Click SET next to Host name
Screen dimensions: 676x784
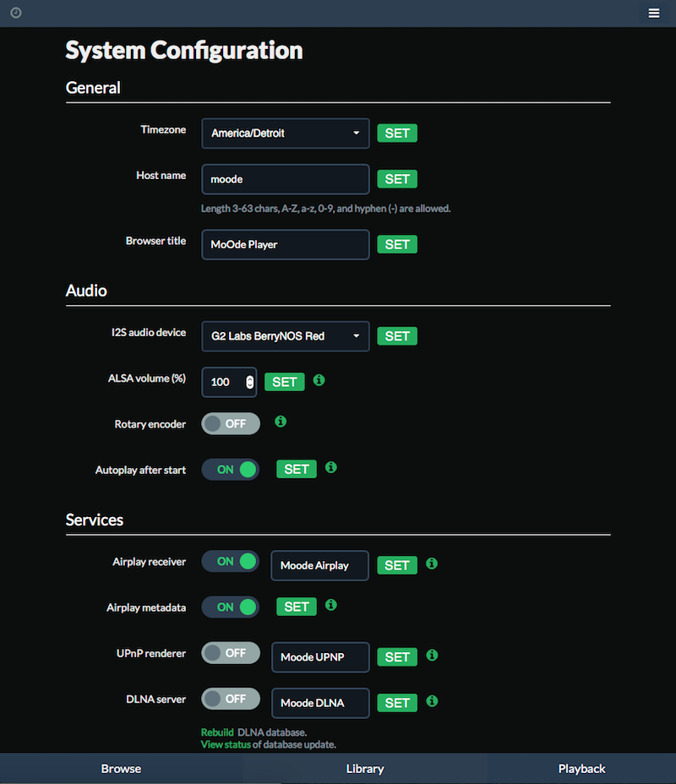point(397,179)
